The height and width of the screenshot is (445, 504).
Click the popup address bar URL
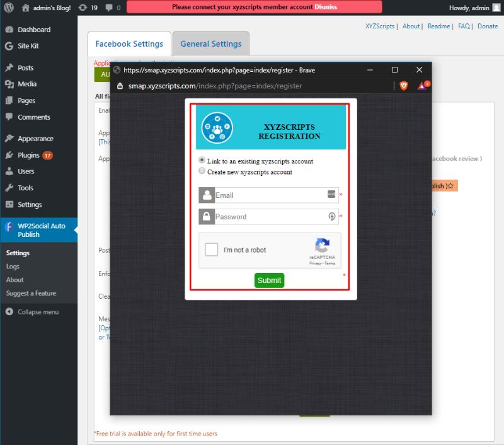[x=215, y=86]
